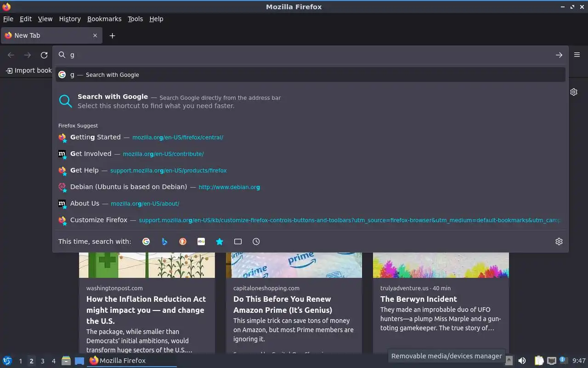Search history using the clock icon
The width and height of the screenshot is (588, 368).
[x=256, y=241]
